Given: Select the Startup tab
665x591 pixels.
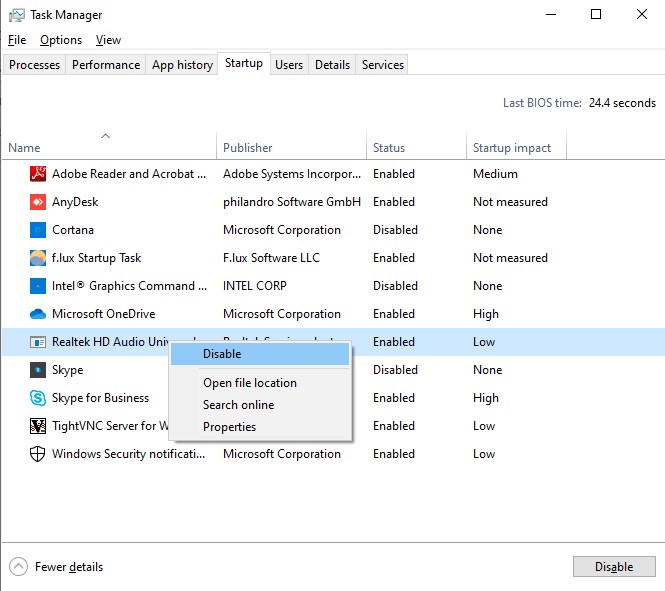Looking at the screenshot, I should tap(244, 63).
